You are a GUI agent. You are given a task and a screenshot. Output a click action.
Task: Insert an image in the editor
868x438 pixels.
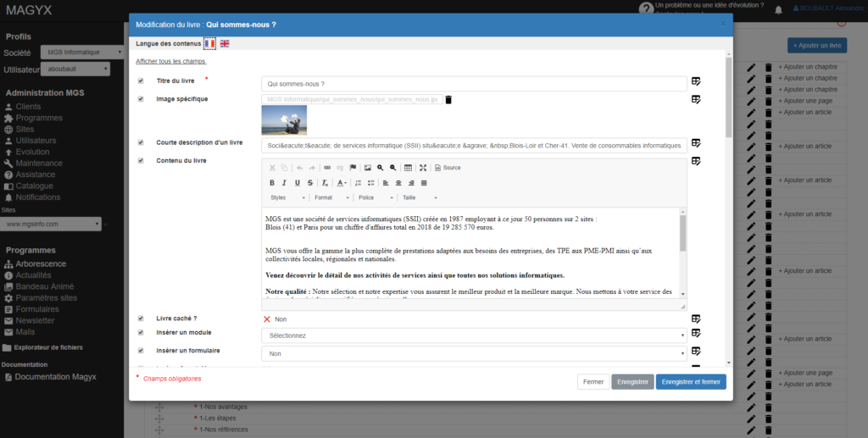pyautogui.click(x=368, y=168)
